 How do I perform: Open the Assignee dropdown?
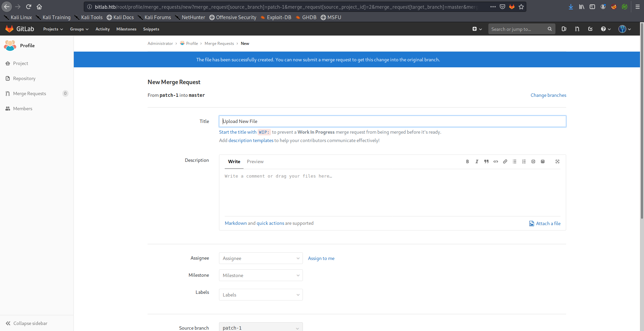pyautogui.click(x=261, y=258)
